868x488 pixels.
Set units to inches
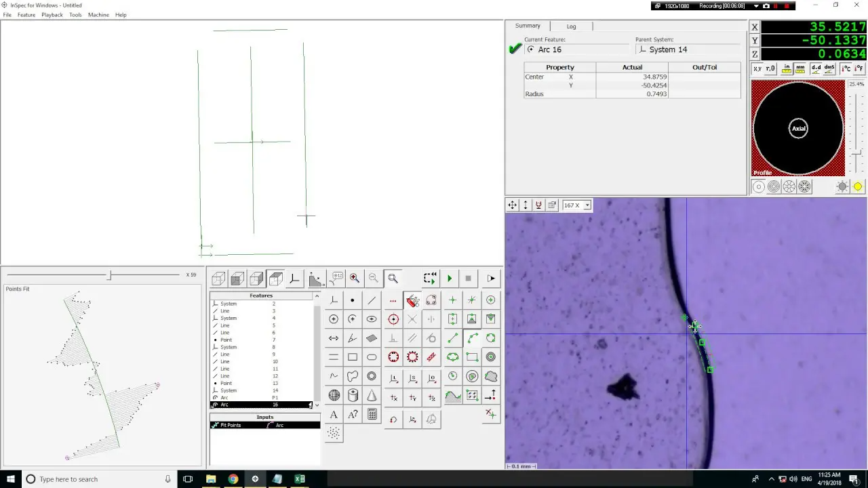[787, 68]
